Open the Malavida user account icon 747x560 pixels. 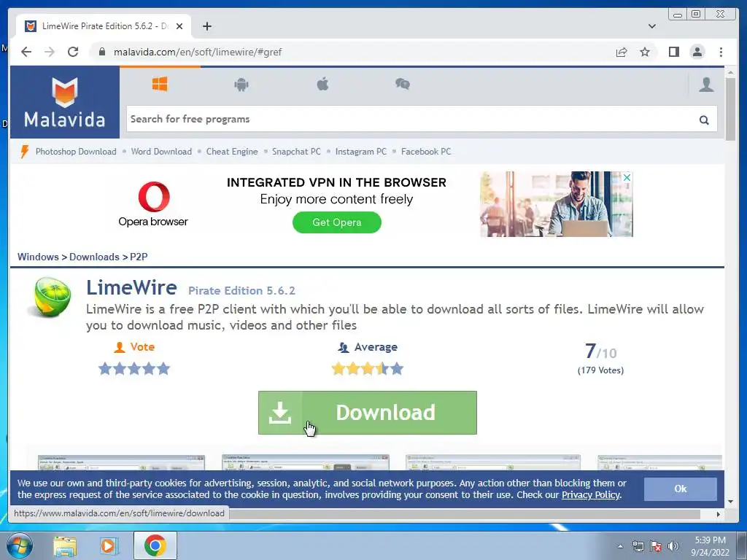point(706,85)
